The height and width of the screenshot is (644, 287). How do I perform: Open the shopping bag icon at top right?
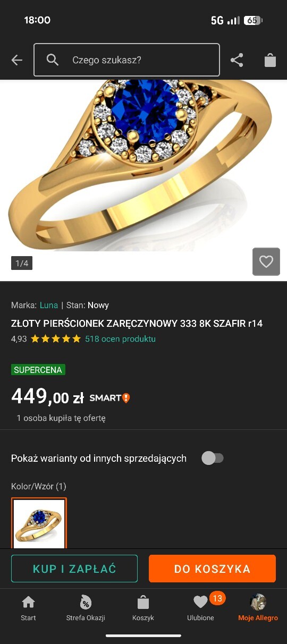coord(270,60)
